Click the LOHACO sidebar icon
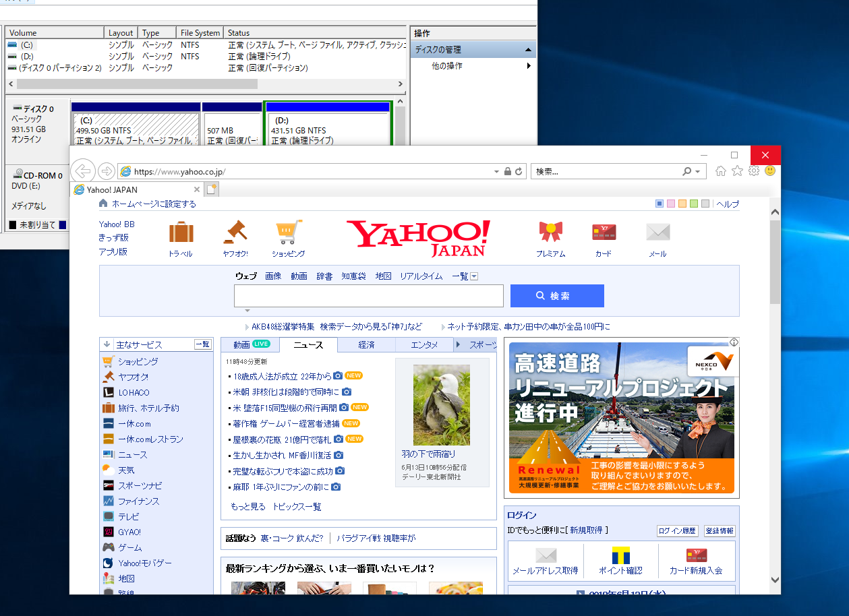 [x=108, y=392]
